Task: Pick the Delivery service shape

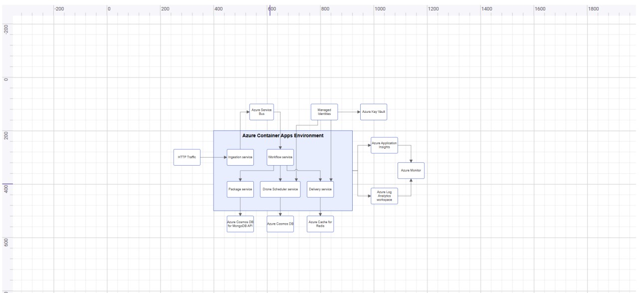Action: pyautogui.click(x=320, y=189)
